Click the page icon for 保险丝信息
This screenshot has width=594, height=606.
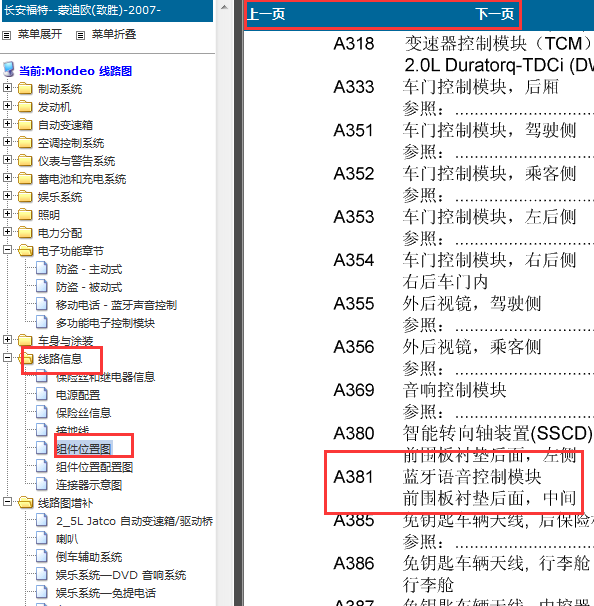point(42,412)
